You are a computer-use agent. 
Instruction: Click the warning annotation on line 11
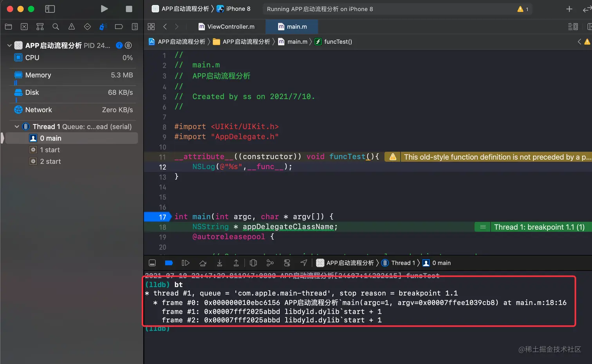[x=488, y=157]
